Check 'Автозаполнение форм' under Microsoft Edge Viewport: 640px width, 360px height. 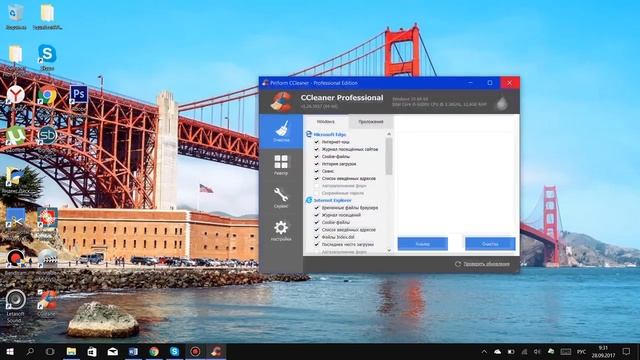pyautogui.click(x=316, y=186)
